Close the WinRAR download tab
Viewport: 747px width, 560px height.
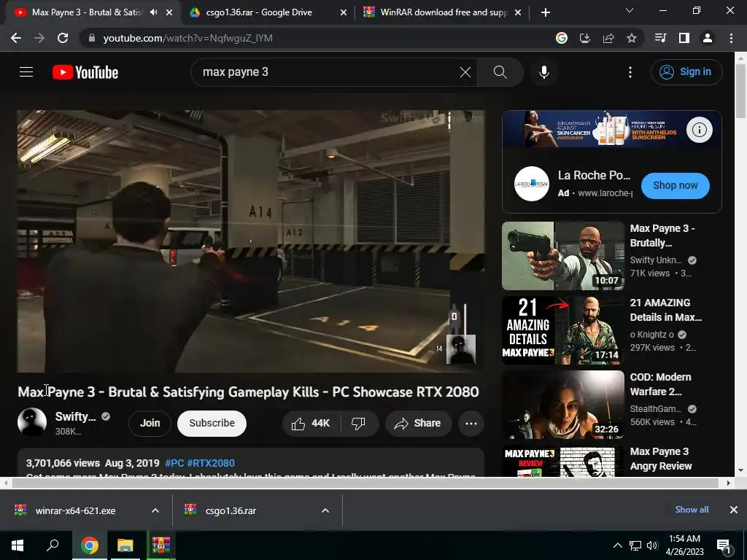tap(518, 13)
